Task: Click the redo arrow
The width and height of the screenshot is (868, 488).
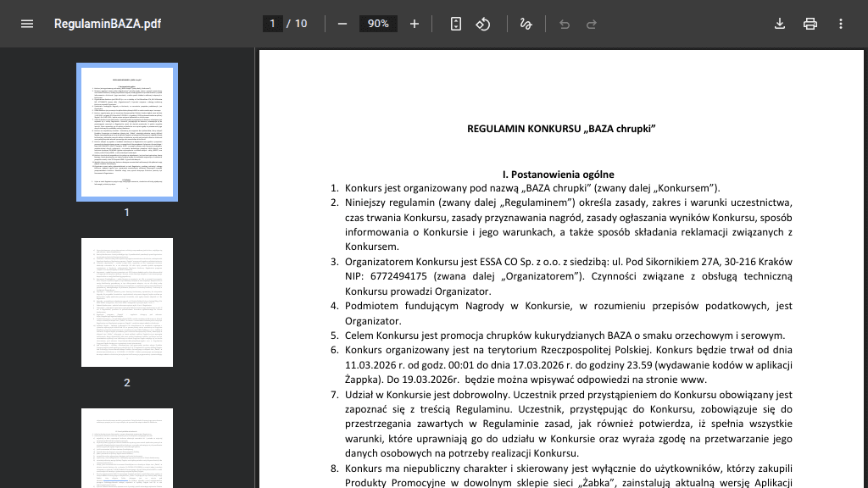Action: [x=591, y=24]
